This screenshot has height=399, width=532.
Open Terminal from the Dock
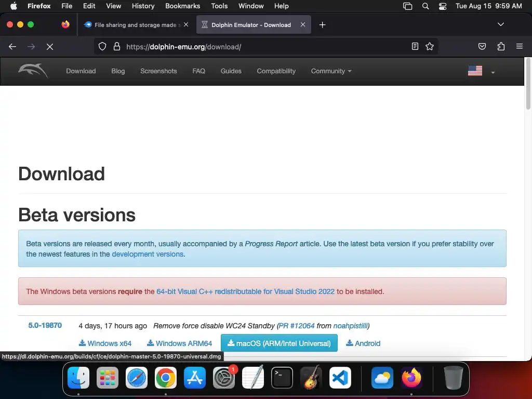pyautogui.click(x=282, y=378)
